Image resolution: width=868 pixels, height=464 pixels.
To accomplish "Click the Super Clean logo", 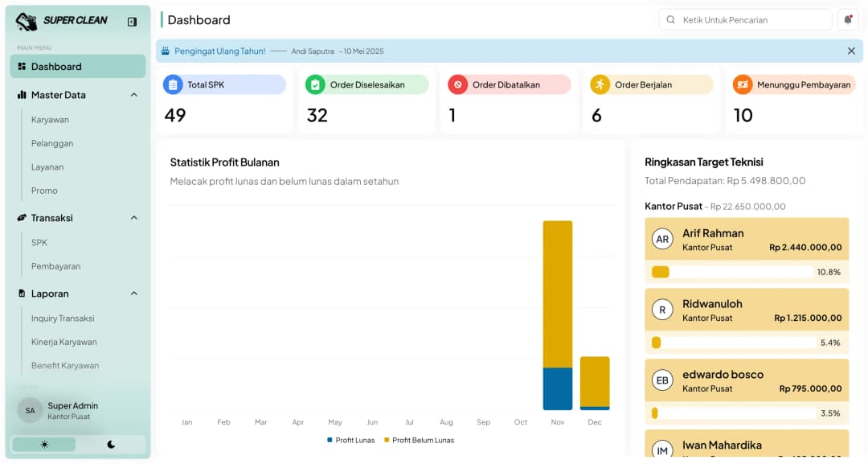I will click(x=62, y=21).
